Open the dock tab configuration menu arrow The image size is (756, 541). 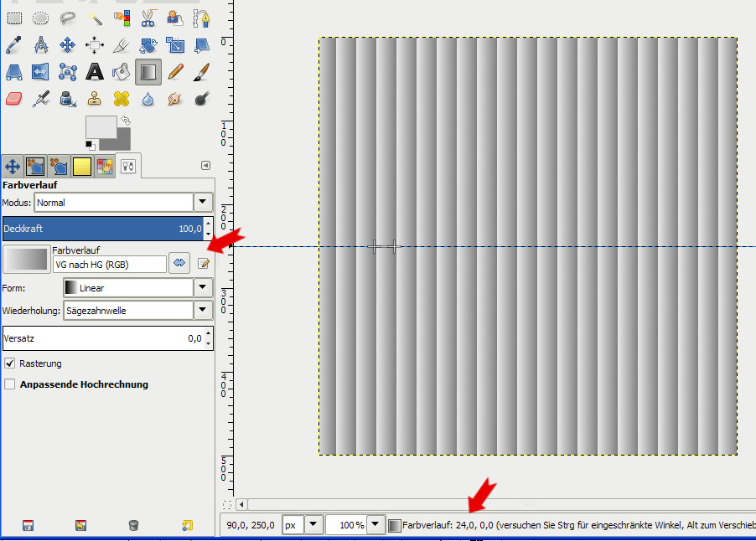tap(206, 165)
